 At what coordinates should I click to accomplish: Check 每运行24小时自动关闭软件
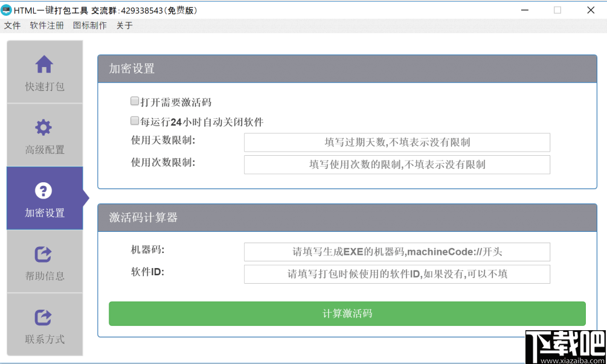point(134,120)
